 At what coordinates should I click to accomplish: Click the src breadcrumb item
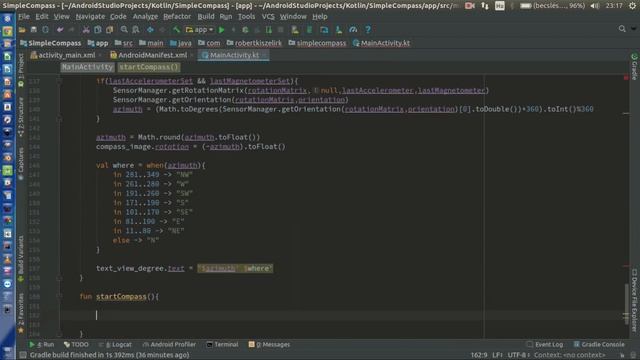pyautogui.click(x=124, y=43)
